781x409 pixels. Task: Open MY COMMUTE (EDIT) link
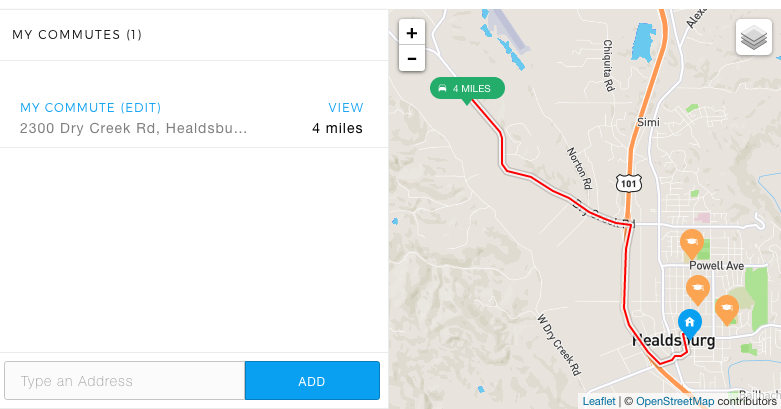tap(91, 108)
